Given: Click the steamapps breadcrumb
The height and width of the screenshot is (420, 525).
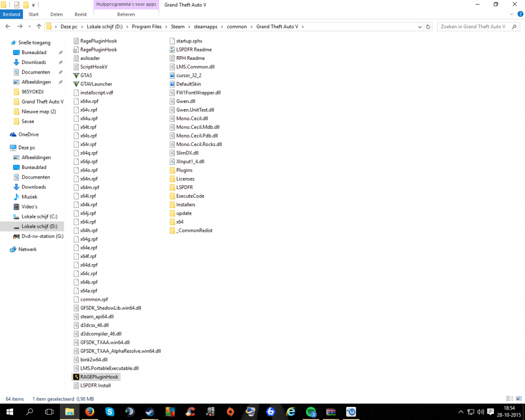Looking at the screenshot, I should [x=206, y=27].
